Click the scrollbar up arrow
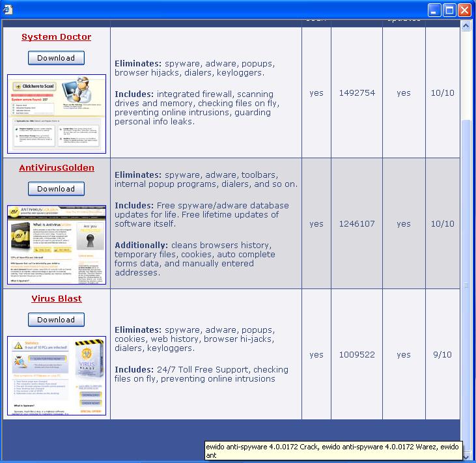Viewport: 476px width, 463px height. (466, 26)
